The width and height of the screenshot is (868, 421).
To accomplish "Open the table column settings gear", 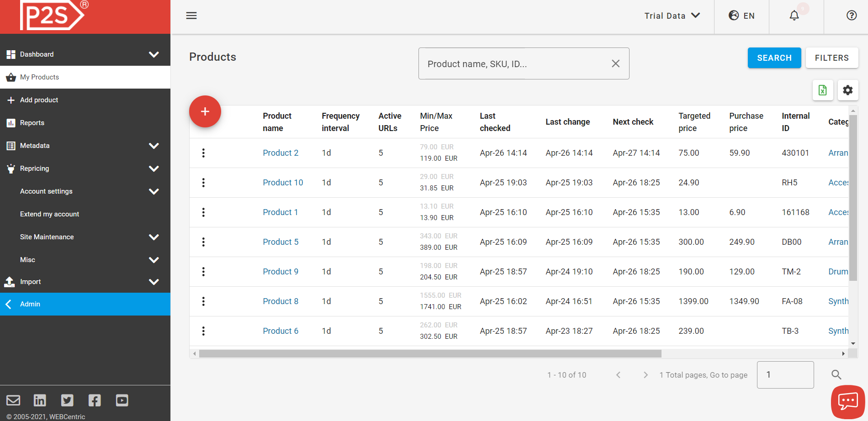I will click(x=848, y=90).
